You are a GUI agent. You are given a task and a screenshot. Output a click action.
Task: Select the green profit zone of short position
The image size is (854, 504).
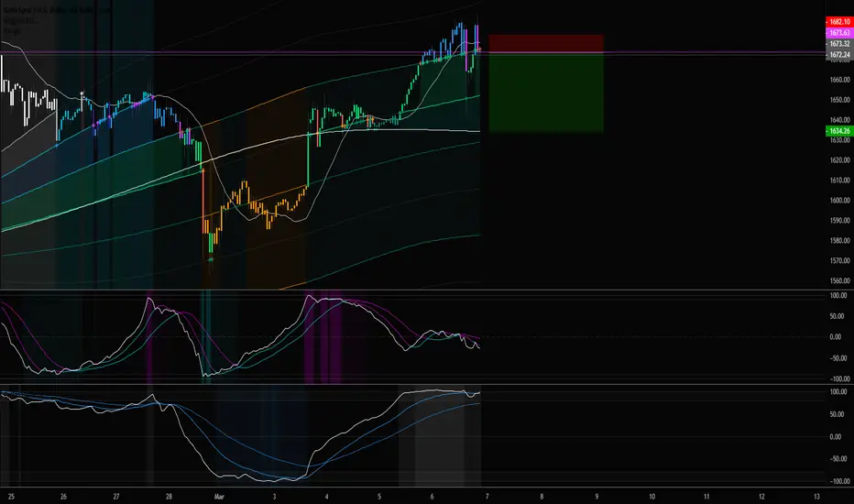546,92
